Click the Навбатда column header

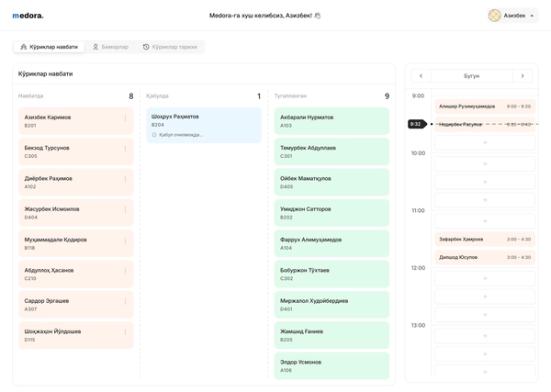(31, 95)
